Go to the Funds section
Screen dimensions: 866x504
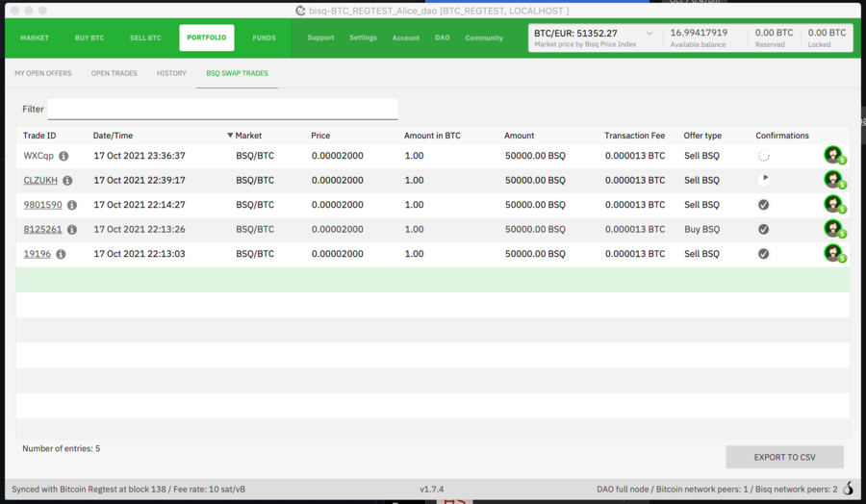point(264,38)
